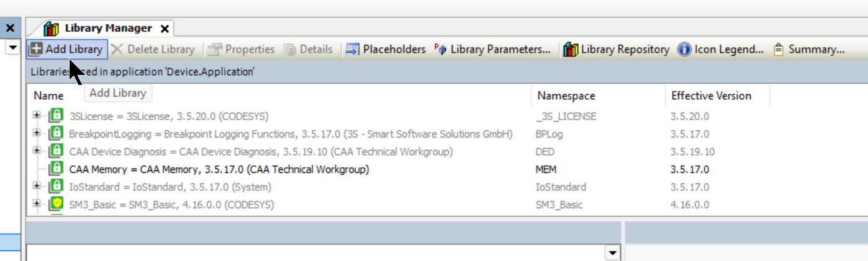
Task: Click the Add Library toolbar button
Action: click(x=68, y=49)
